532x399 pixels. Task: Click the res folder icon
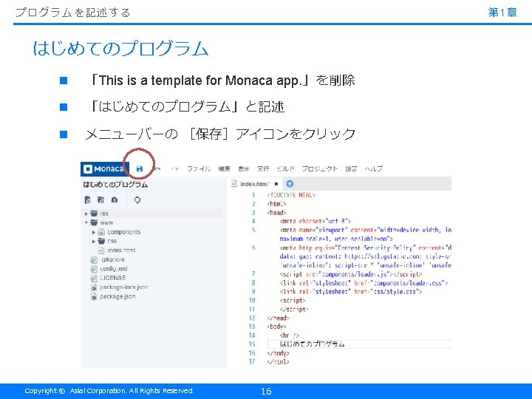94,214
